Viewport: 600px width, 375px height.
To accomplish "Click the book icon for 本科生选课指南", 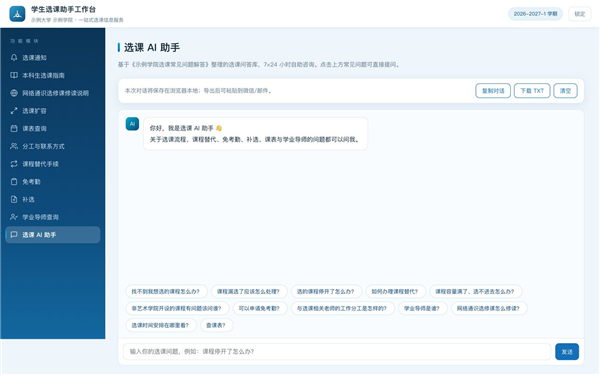I will point(14,75).
